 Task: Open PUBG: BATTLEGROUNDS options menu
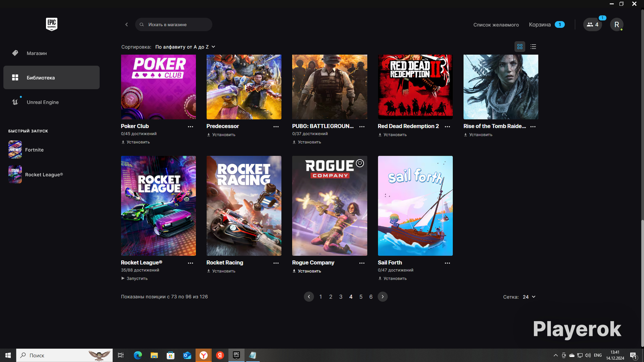point(362,127)
